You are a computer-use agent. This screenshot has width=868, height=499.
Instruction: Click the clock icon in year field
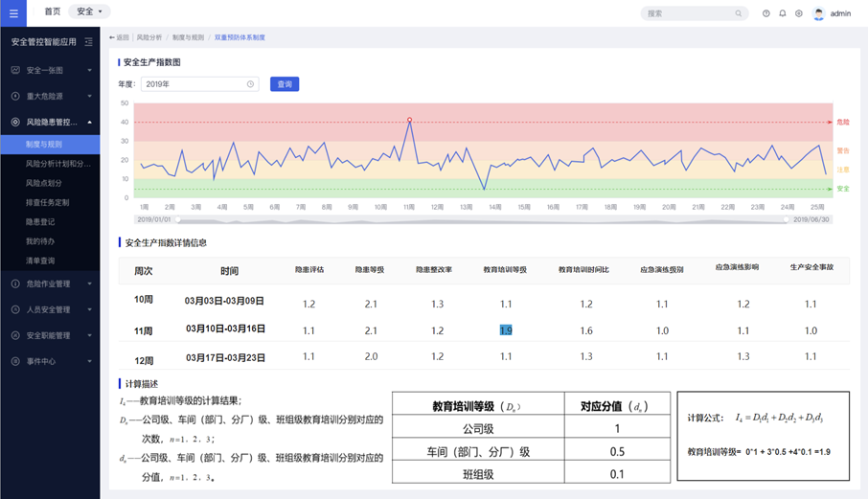tap(250, 84)
